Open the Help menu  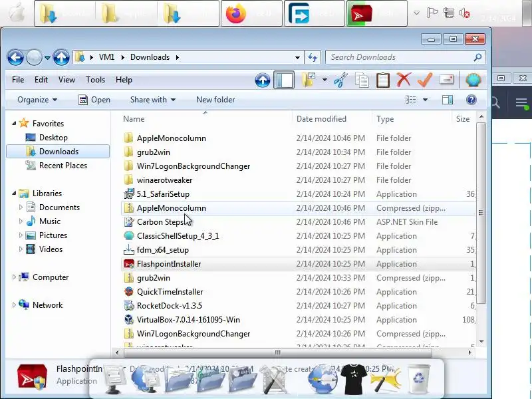[x=124, y=80]
